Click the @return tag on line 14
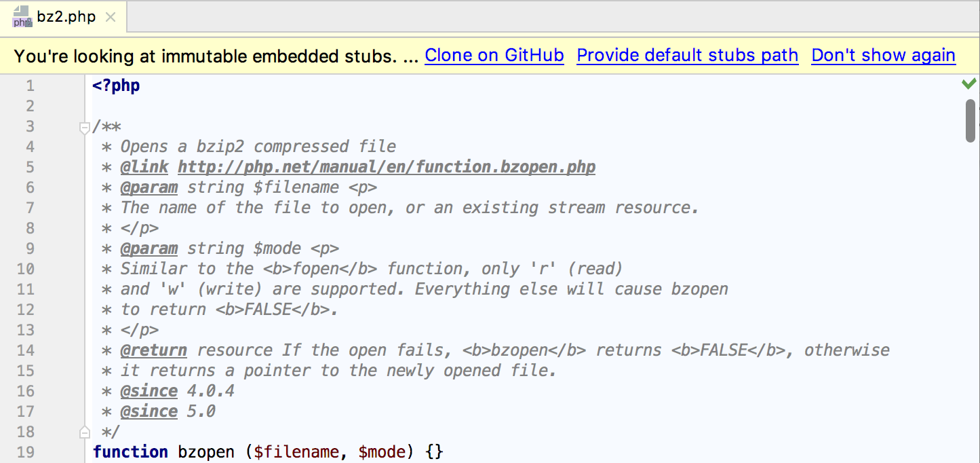The image size is (980, 463). coord(153,350)
